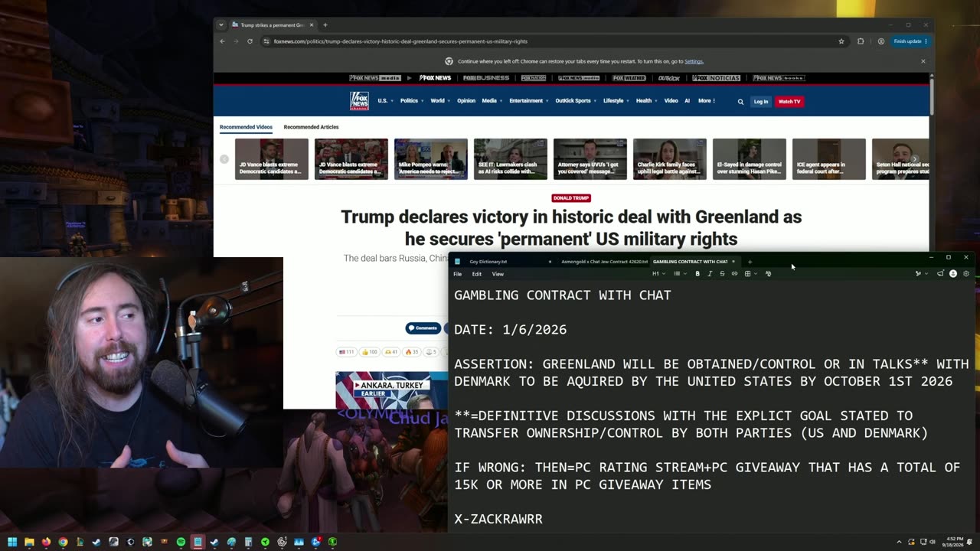
Task: Click the strikethrough icon in Notepad
Action: pos(722,274)
